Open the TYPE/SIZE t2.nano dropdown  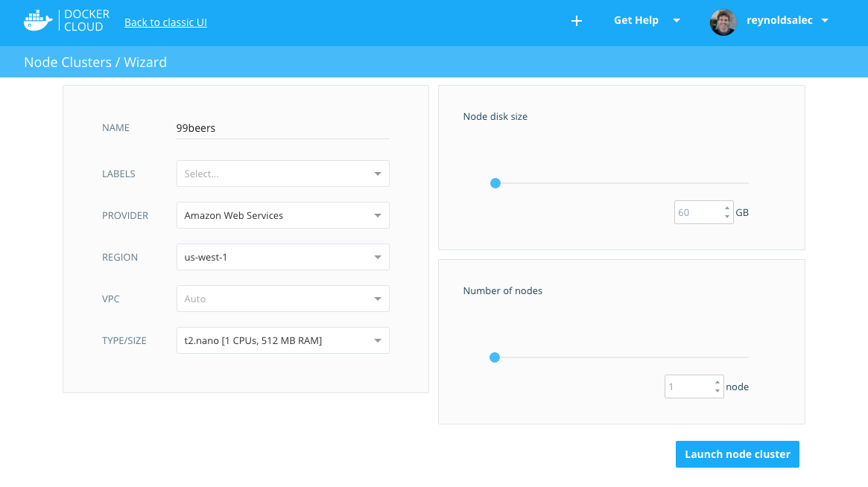pos(283,340)
